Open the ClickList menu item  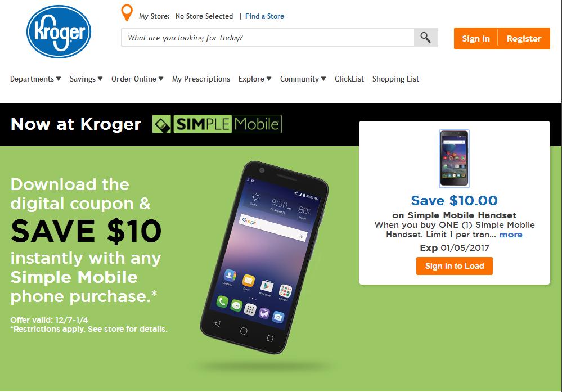tap(349, 79)
